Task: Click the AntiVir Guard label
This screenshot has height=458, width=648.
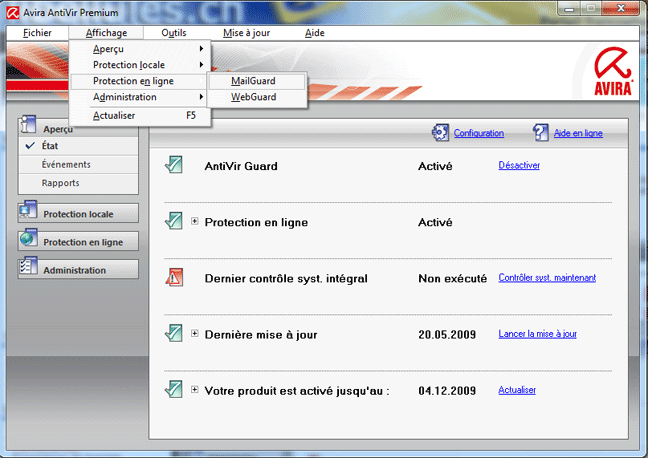Action: click(241, 166)
